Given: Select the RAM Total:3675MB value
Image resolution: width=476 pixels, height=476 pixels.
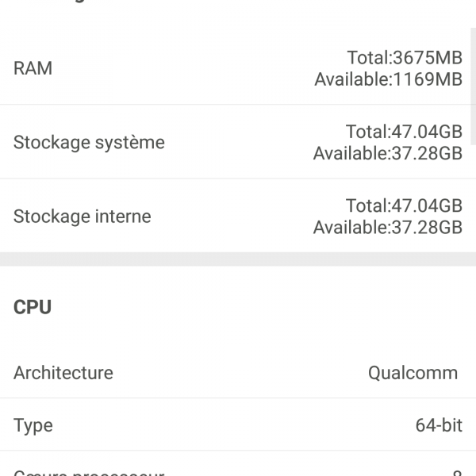Looking at the screenshot, I should coord(404,58).
